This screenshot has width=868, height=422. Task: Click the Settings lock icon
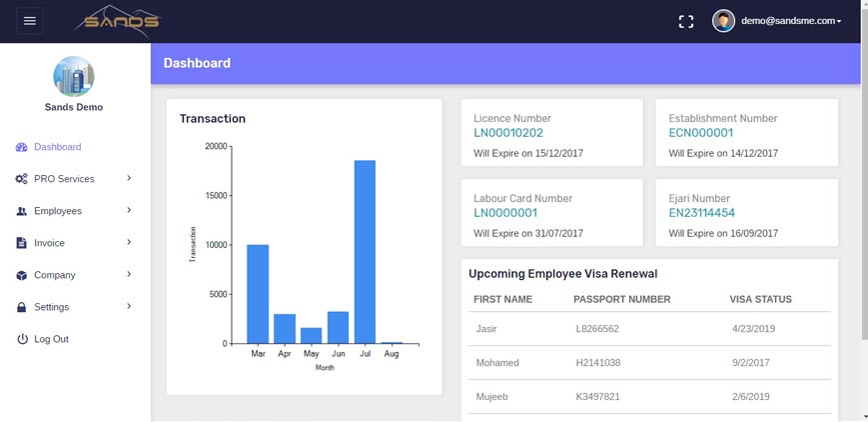tap(22, 307)
